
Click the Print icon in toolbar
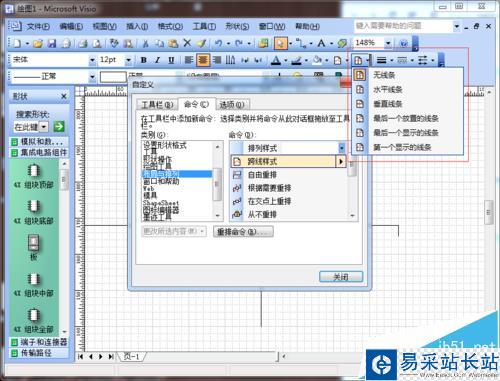point(83,43)
